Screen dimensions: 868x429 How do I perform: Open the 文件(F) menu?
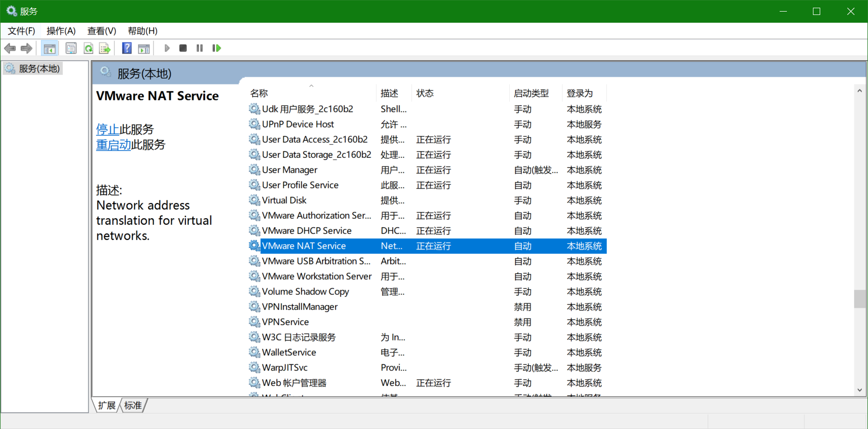coord(21,31)
